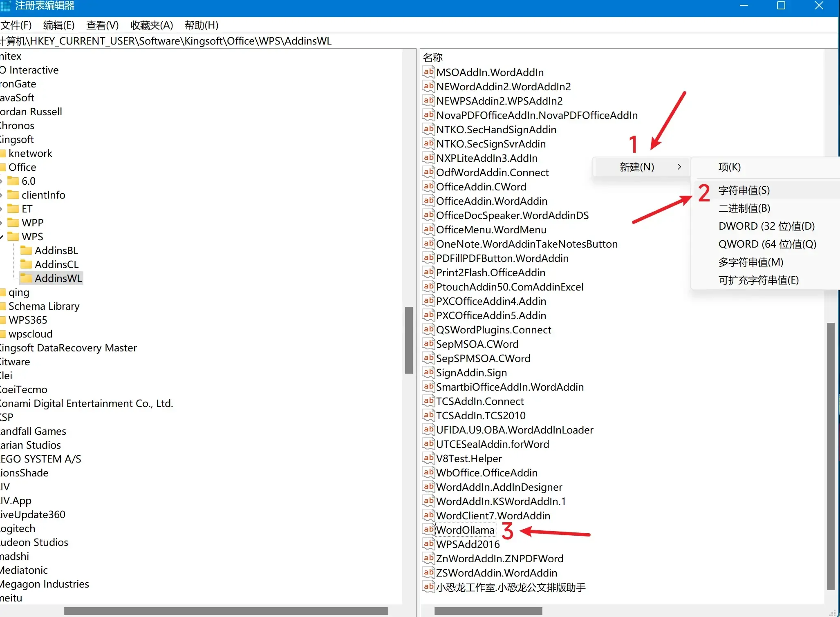Screen dimensions: 840x617
Task: Select the NovaPDFOfficeAddIn.NovaPDFOfficeAddIn value
Action: pyautogui.click(x=537, y=115)
